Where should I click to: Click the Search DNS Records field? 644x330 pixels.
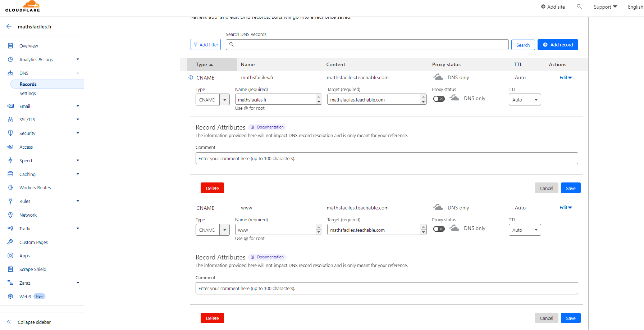[x=367, y=45]
